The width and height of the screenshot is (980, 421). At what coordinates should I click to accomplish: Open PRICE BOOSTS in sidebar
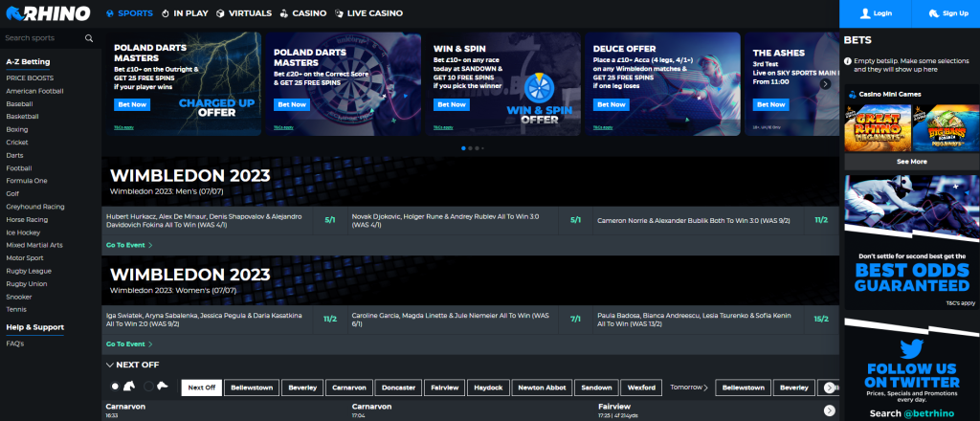tap(30, 78)
